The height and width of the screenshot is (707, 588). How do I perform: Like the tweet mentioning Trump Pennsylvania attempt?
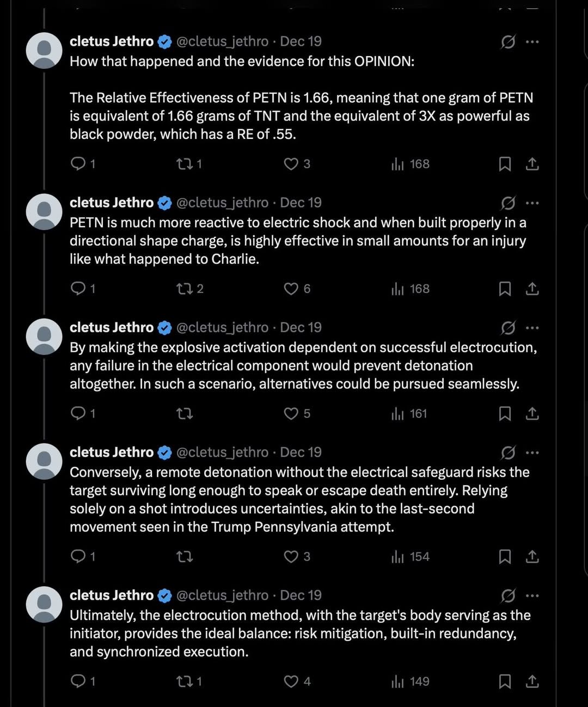coord(297,556)
